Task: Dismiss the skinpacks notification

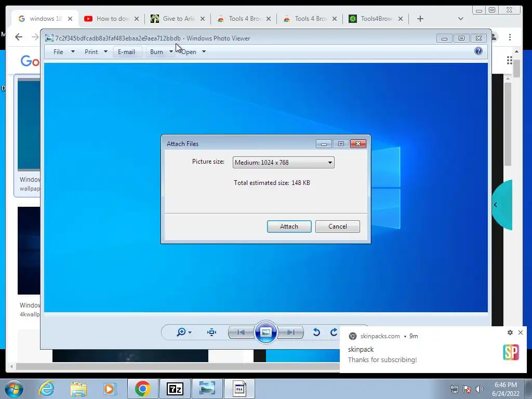Action: pos(521,332)
